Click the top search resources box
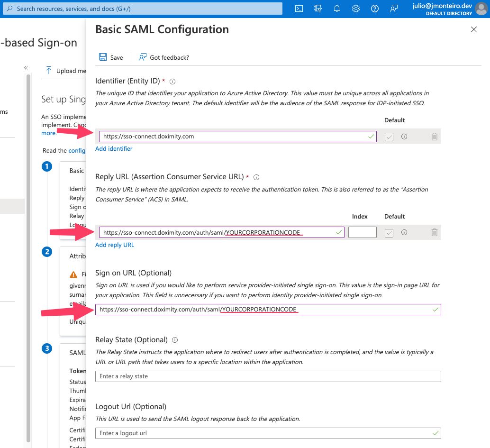Image resolution: width=490 pixels, height=448 pixels. coord(143,9)
